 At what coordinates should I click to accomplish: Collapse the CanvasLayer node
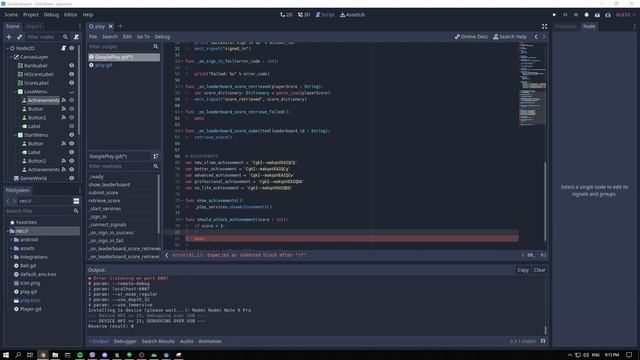pyautogui.click(x=11, y=57)
